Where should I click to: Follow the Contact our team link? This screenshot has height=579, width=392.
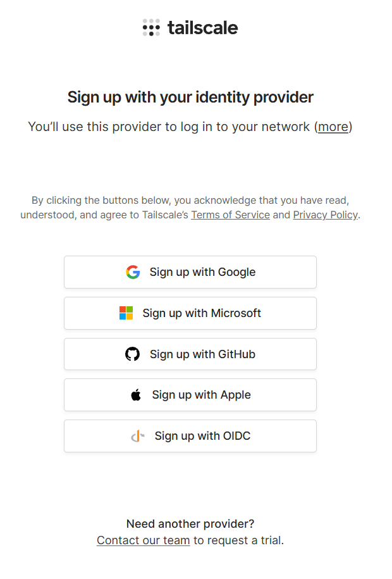tap(144, 540)
